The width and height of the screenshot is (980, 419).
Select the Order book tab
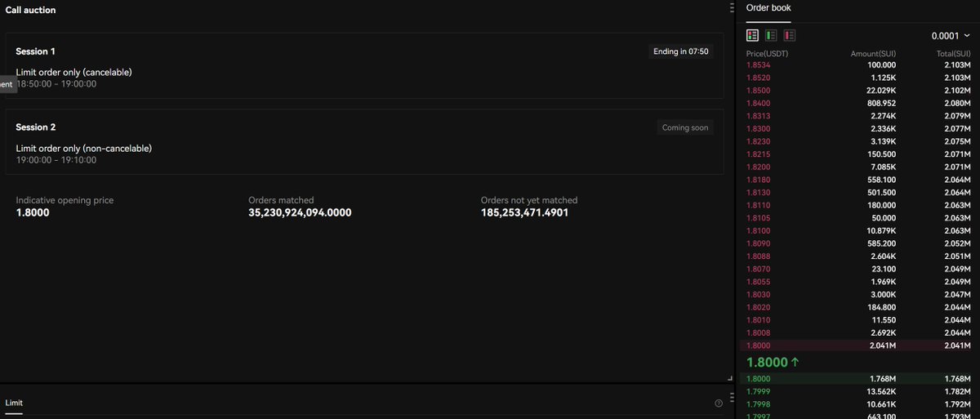tap(768, 7)
